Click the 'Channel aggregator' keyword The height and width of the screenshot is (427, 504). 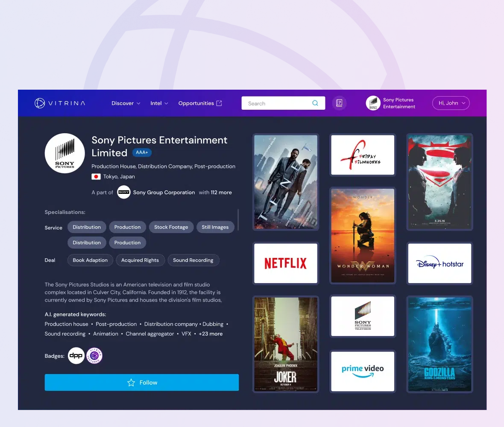pos(150,333)
